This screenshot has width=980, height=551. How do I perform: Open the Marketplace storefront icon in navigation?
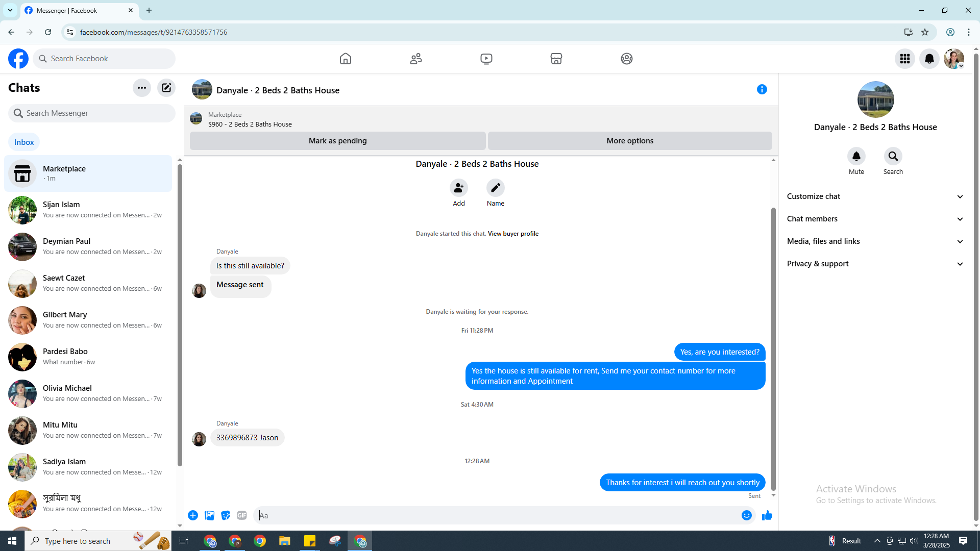click(x=556, y=59)
